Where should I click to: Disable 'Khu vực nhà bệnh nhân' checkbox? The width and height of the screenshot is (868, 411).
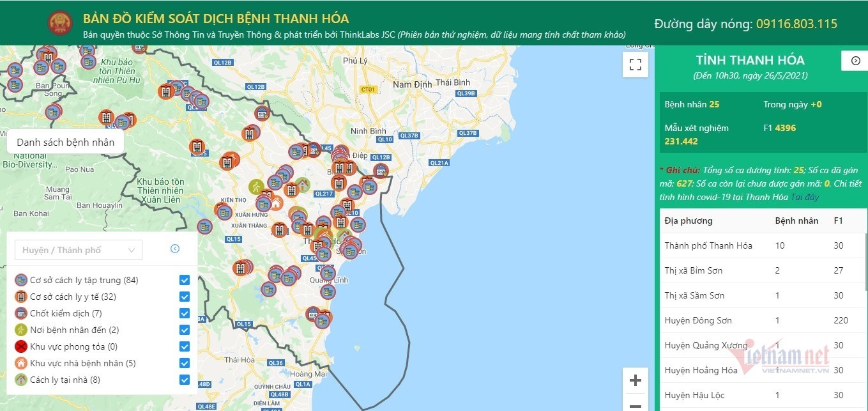[x=185, y=363]
